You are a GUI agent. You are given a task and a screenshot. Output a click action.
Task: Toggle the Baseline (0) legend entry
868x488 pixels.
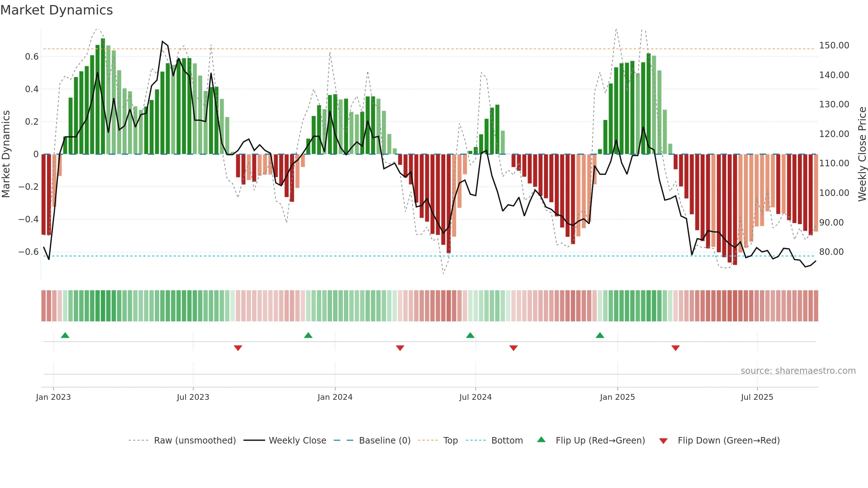pos(372,440)
